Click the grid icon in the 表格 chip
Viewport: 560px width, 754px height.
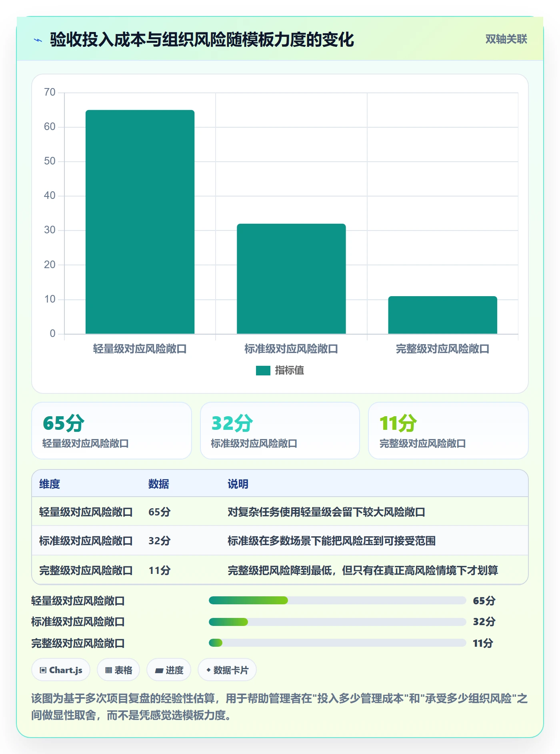[x=109, y=670]
